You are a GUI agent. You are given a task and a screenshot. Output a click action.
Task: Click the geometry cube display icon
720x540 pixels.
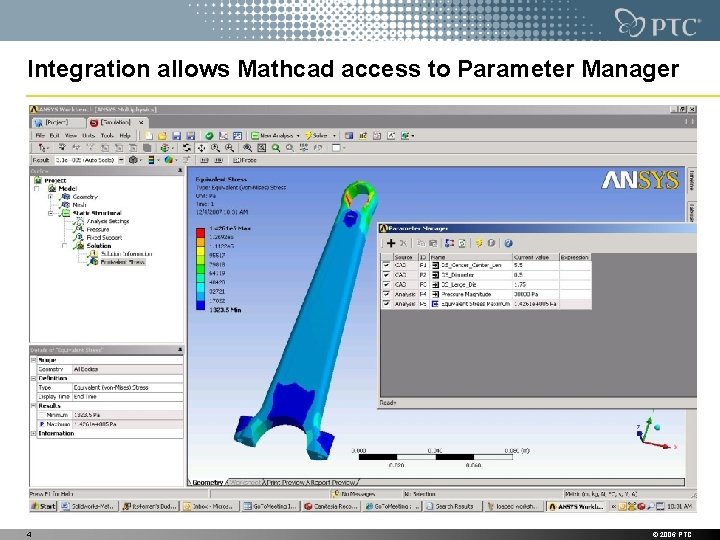coord(133,160)
